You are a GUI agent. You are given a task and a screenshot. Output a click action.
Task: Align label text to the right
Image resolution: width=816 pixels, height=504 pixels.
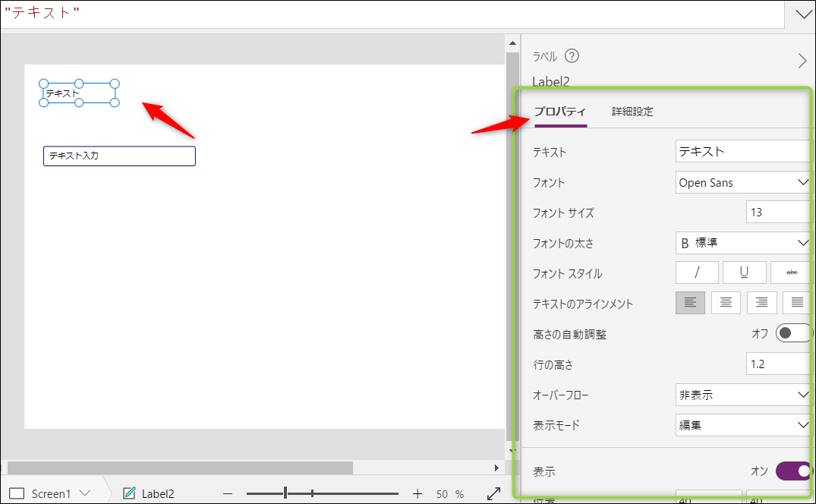pos(761,303)
